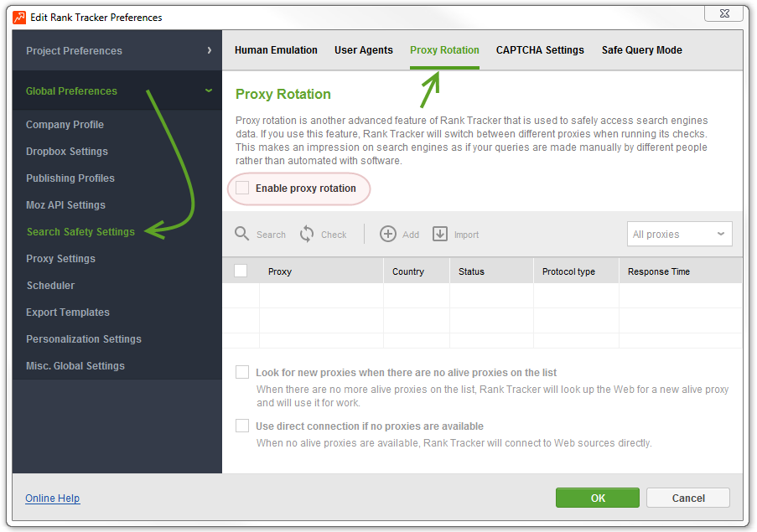
Task: Open Dropbox Settings in sidebar
Action: (67, 152)
